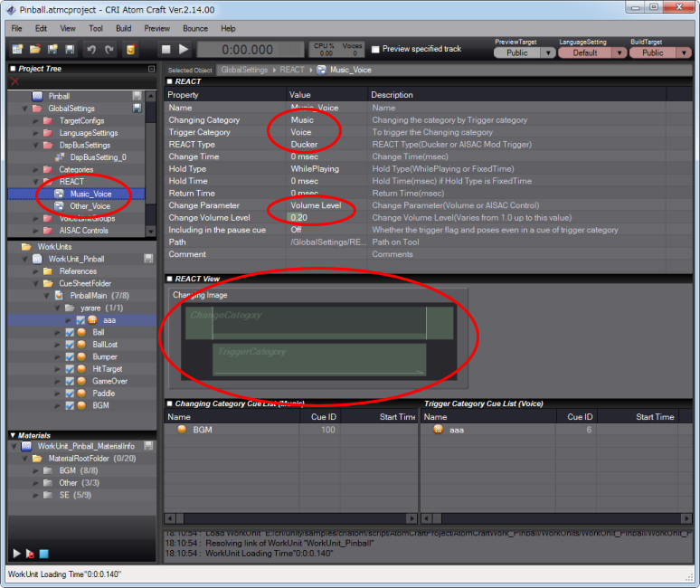Click the Open Project folder toolbar icon
The width and height of the screenshot is (700, 588).
click(x=36, y=49)
